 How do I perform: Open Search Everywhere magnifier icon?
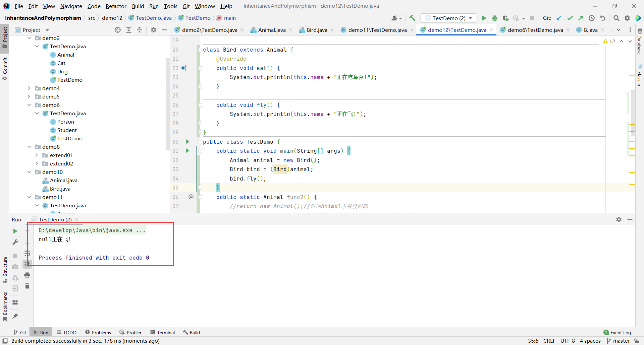click(616, 18)
